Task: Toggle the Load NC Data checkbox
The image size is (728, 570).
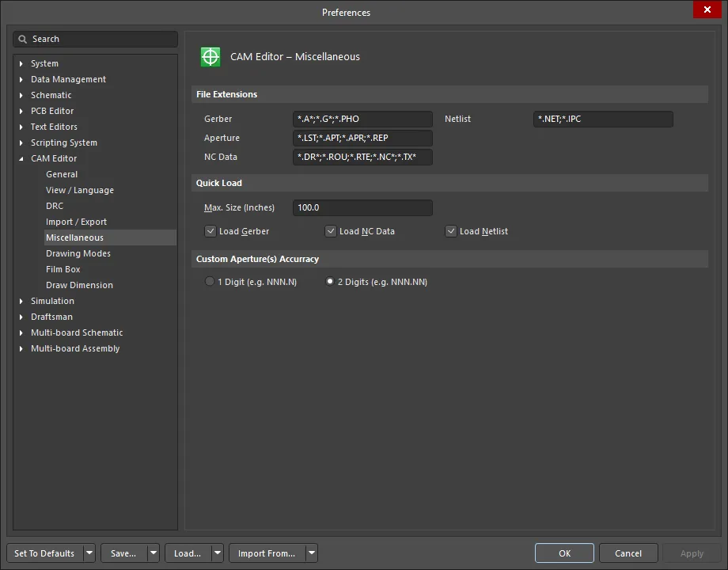Action: 331,231
